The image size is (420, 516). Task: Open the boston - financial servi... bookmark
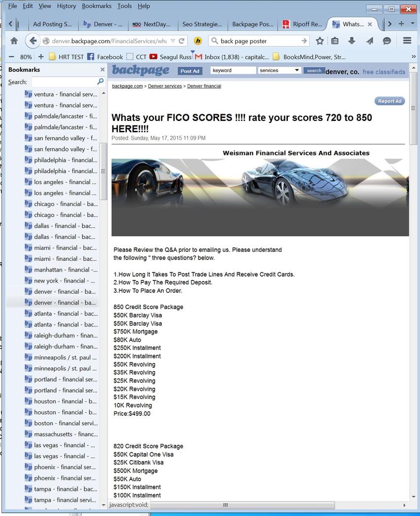click(62, 423)
